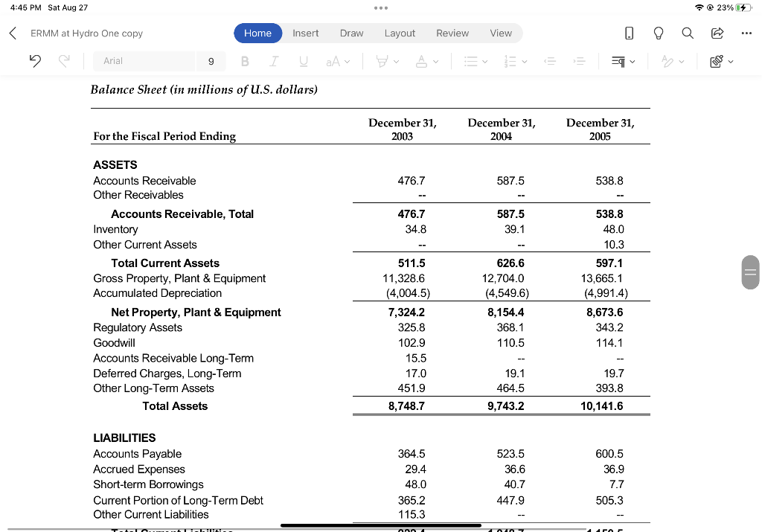Viewport: 762px width, 532px height.
Task: Go back to the document list
Action: click(x=11, y=33)
